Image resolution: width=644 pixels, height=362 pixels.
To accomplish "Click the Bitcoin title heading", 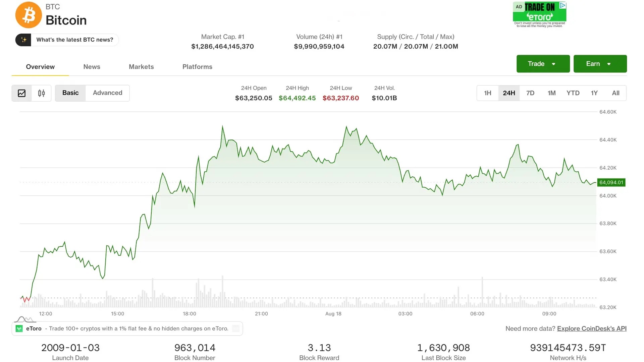I will pos(66,20).
